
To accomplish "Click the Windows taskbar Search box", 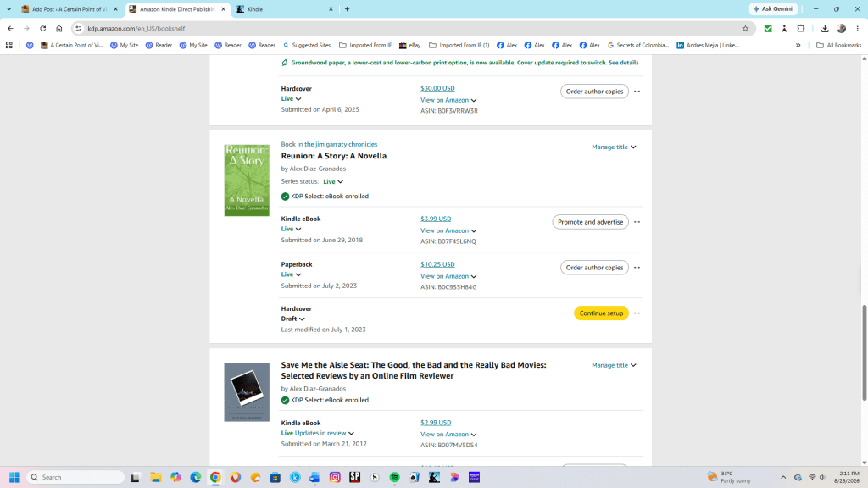I will point(75,477).
